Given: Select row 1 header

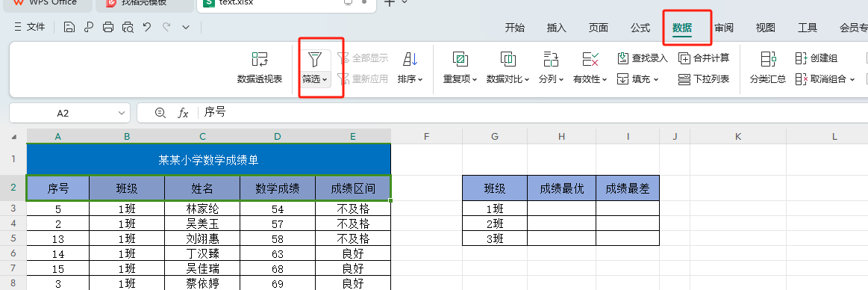Looking at the screenshot, I should tap(13, 160).
